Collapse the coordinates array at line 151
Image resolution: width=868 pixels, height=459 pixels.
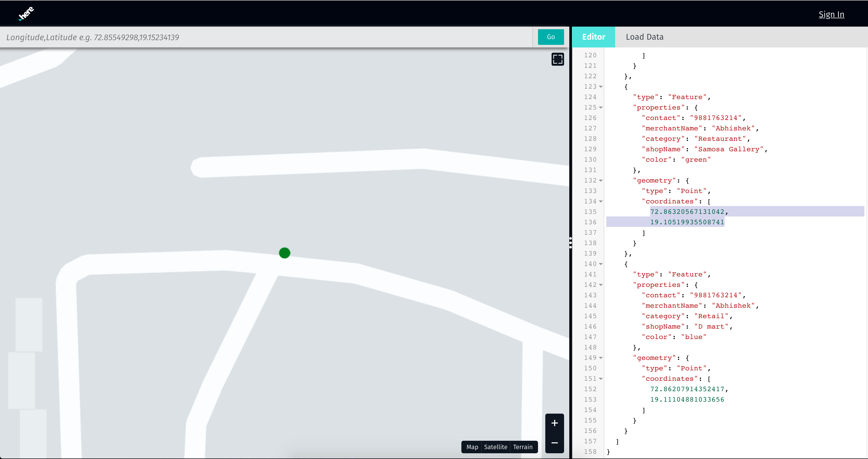point(601,379)
